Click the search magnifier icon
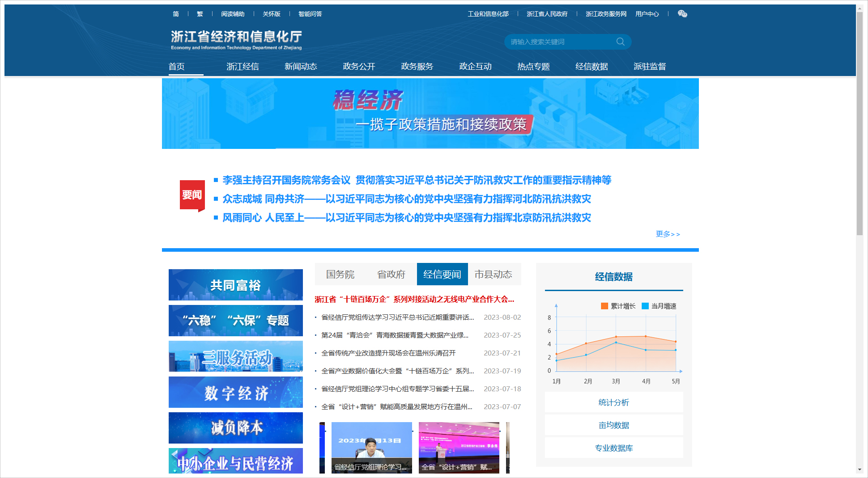The image size is (868, 478). click(x=620, y=42)
